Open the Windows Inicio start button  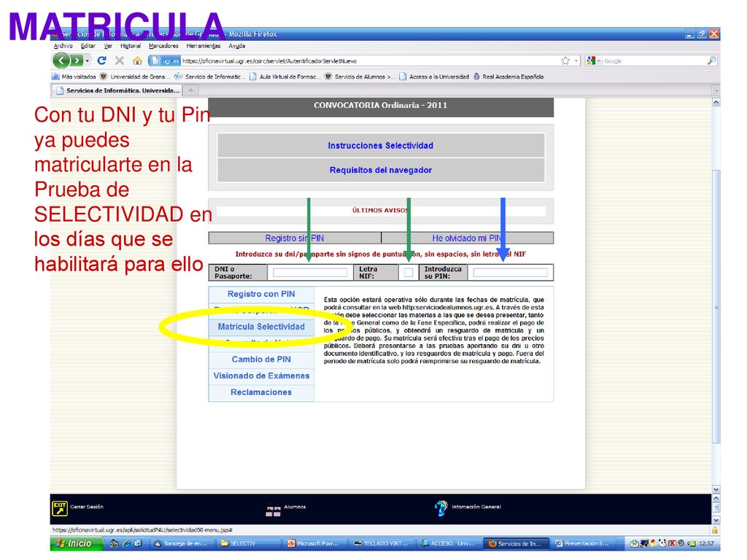click(x=76, y=543)
